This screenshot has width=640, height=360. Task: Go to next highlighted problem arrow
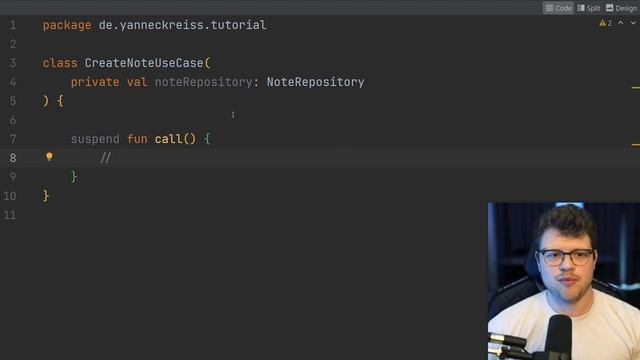pyautogui.click(x=633, y=23)
